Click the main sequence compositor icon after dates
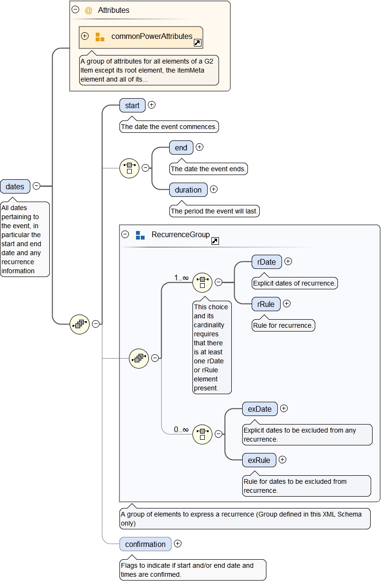 [80, 324]
